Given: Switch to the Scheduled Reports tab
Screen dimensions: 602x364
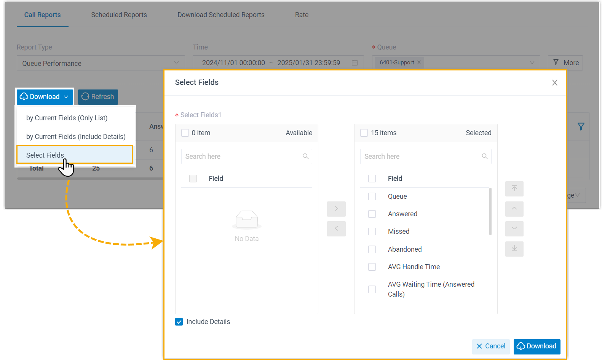Looking at the screenshot, I should pos(119,15).
